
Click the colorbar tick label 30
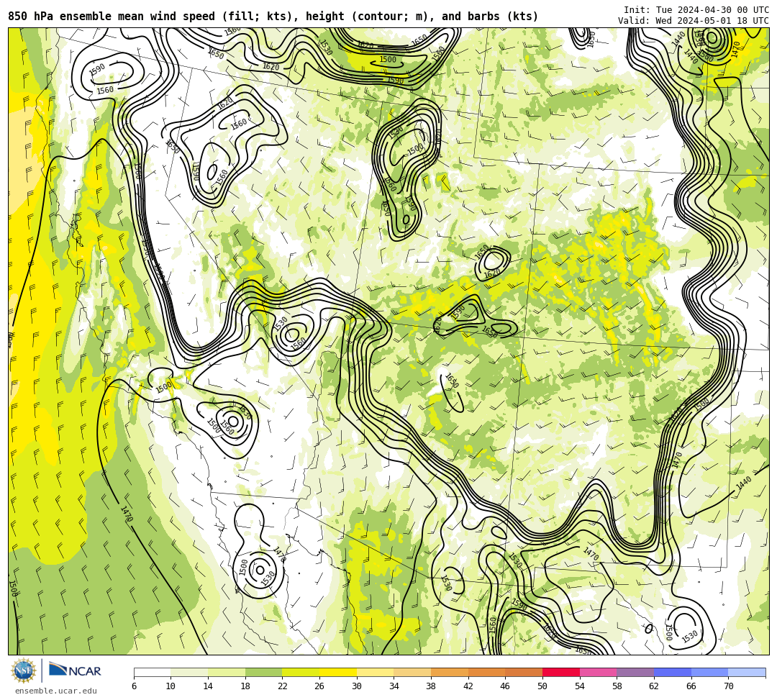point(357,686)
